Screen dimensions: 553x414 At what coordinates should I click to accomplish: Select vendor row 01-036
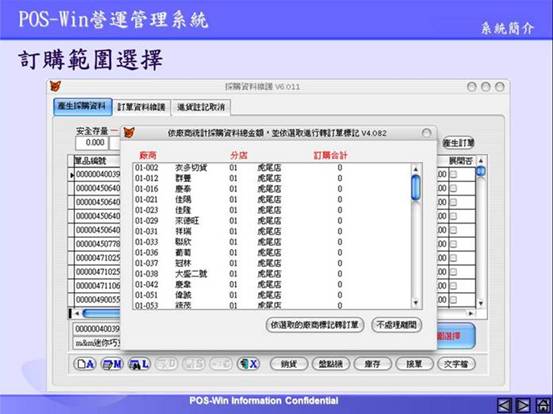272,252
